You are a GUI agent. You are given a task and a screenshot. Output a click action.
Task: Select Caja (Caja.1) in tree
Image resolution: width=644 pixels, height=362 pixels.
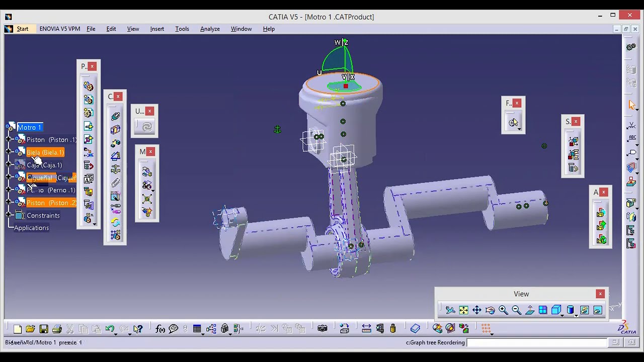click(44, 165)
